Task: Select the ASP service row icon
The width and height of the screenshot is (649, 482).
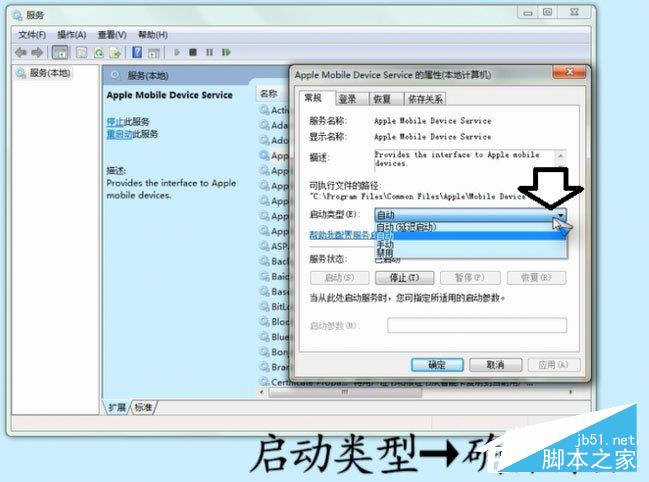Action: pyautogui.click(x=264, y=246)
